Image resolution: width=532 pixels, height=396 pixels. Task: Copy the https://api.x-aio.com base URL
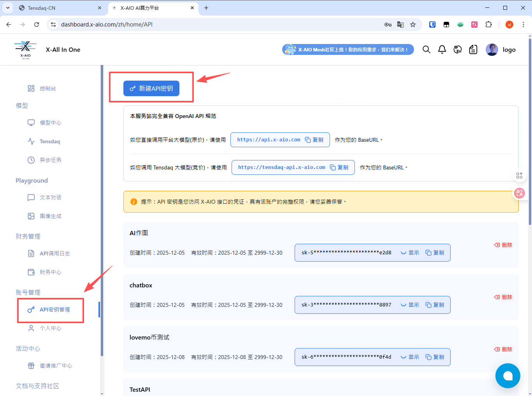click(314, 140)
